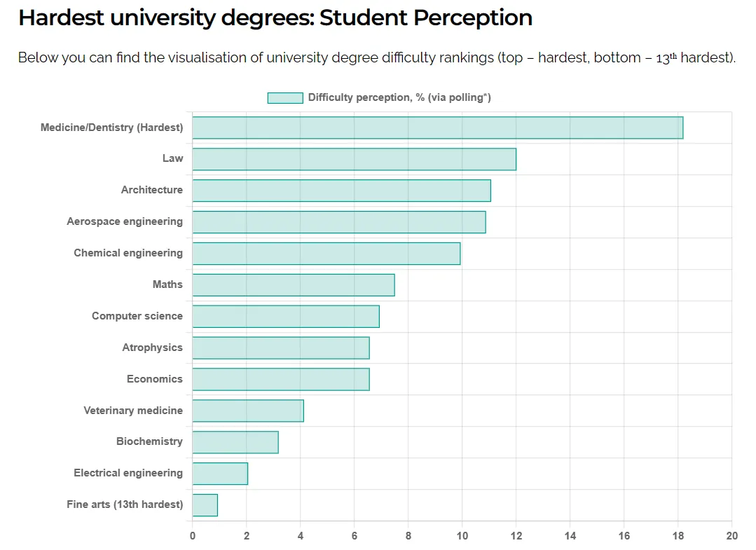Screen dimensions: 756x550
Task: Click the Fine arts bar
Action: pyautogui.click(x=205, y=505)
